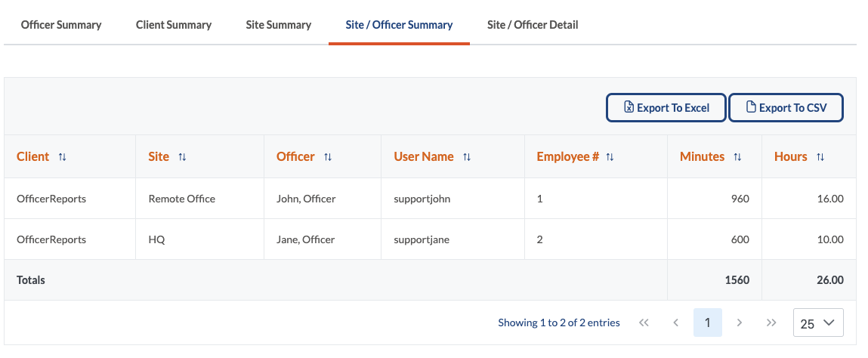The image size is (868, 358).
Task: Open rows-per-page dropdown showing 25
Action: coord(818,323)
